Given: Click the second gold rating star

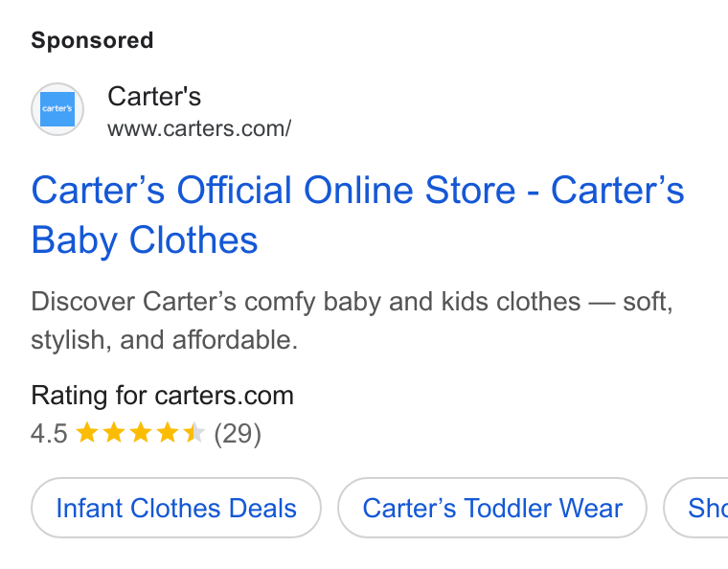Looking at the screenshot, I should [114, 433].
